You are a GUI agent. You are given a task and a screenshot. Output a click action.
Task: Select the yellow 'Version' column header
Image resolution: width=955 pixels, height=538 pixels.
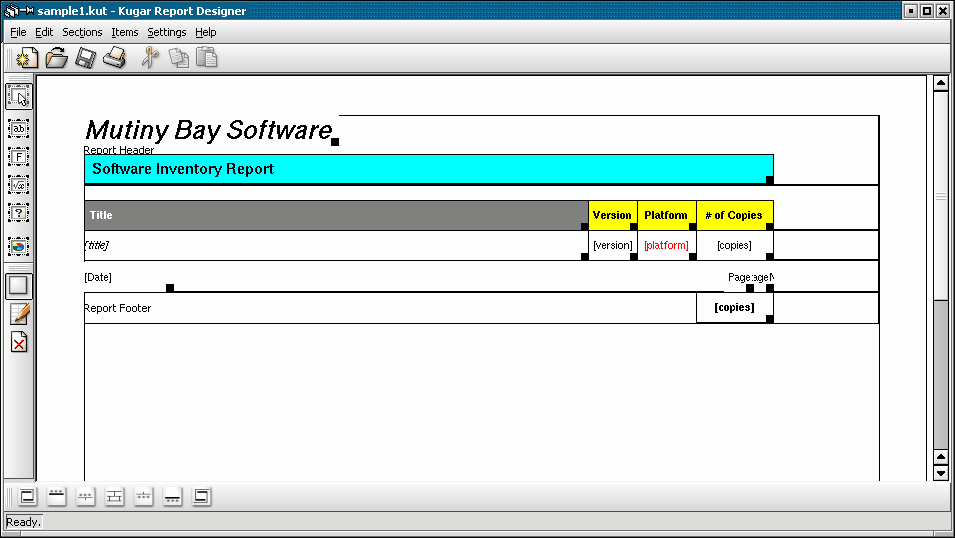click(x=613, y=215)
